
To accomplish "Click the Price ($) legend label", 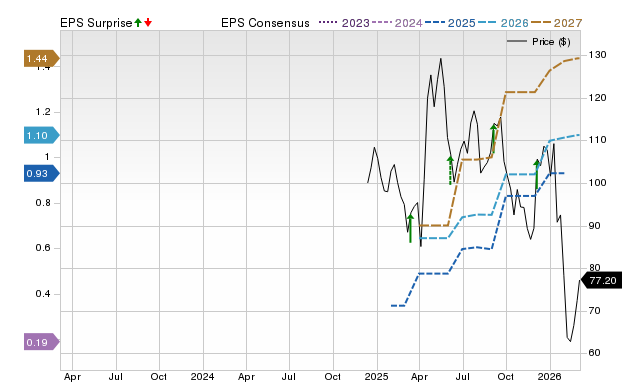I will click(x=551, y=42).
